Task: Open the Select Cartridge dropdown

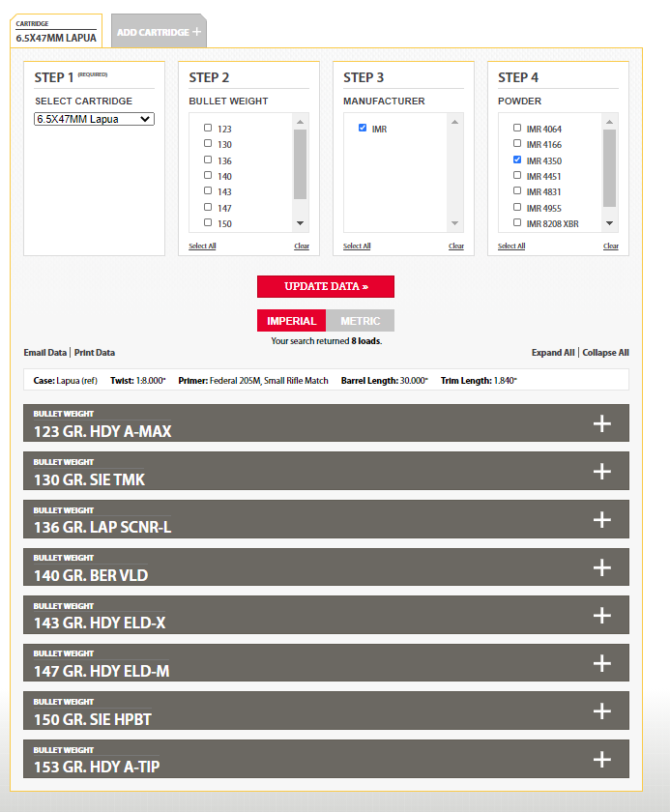Action: (95, 119)
